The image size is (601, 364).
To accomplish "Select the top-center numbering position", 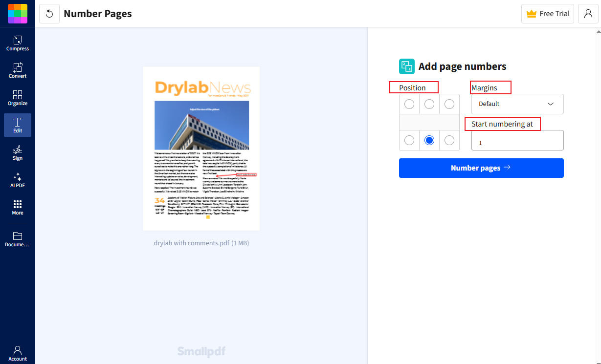I will click(x=429, y=104).
